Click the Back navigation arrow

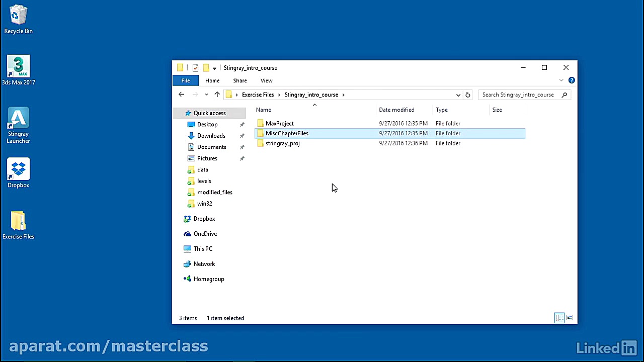182,95
